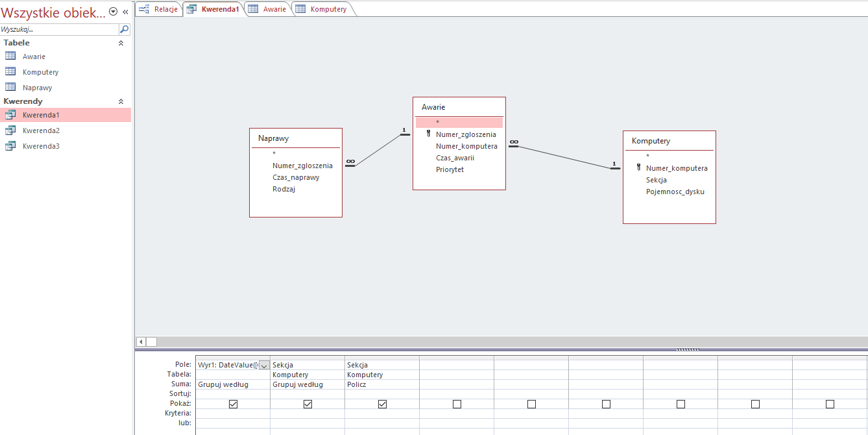Collapse navigation pane with double chevron
868x435 pixels.
click(125, 12)
